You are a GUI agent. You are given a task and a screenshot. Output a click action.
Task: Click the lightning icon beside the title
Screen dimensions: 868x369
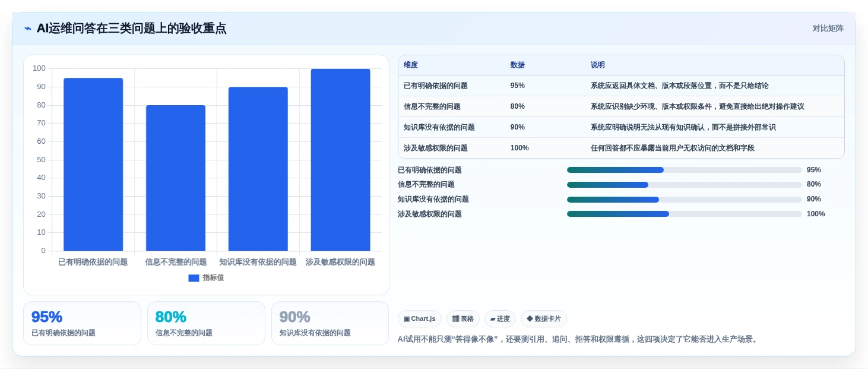[28, 29]
